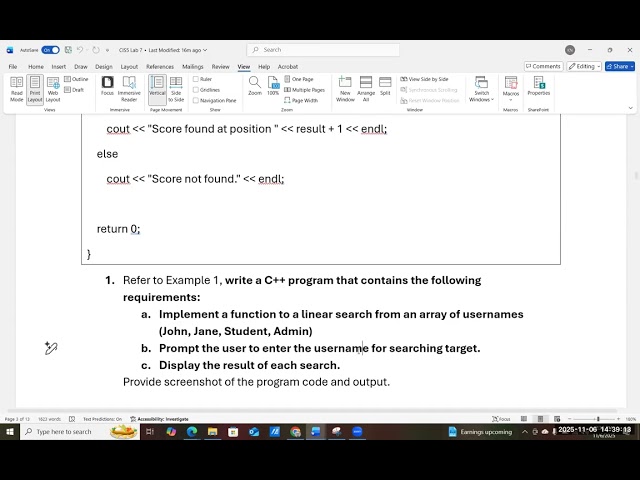Viewport: 640px width, 480px height.
Task: Open File Explorer from taskbar
Action: (x=213, y=431)
